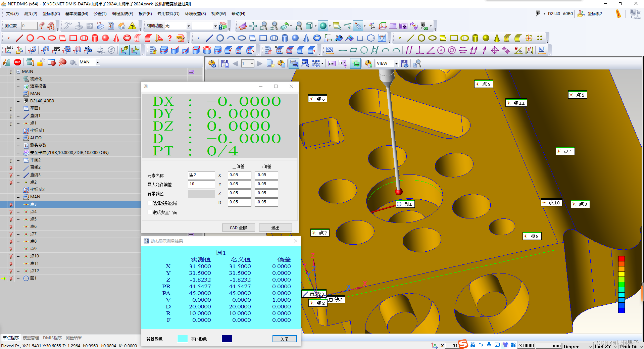The width and height of the screenshot is (644, 349).
Task: Toggle light bulb of 点12 row
Action: [x=11, y=271]
